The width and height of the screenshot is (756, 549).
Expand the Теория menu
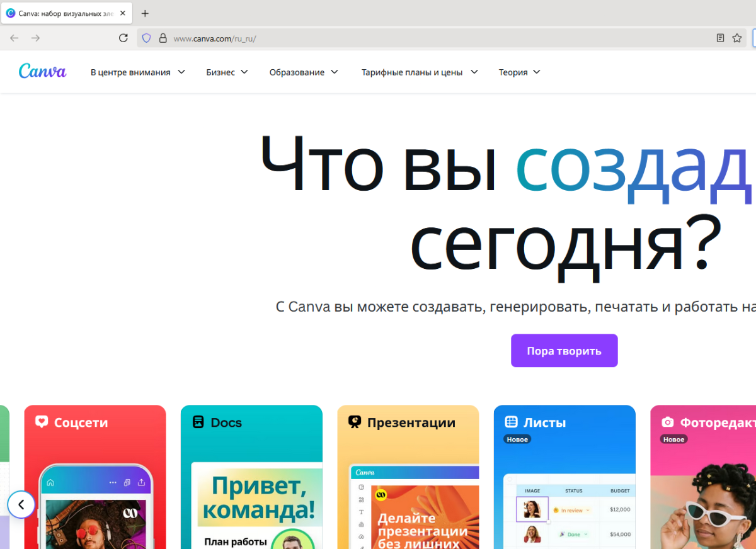(520, 72)
